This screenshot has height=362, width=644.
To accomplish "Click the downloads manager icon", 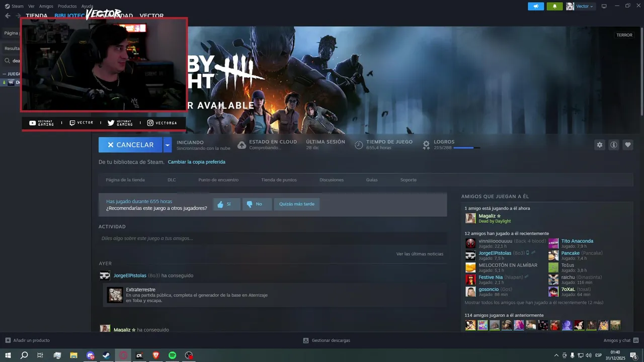I will coord(306,340).
